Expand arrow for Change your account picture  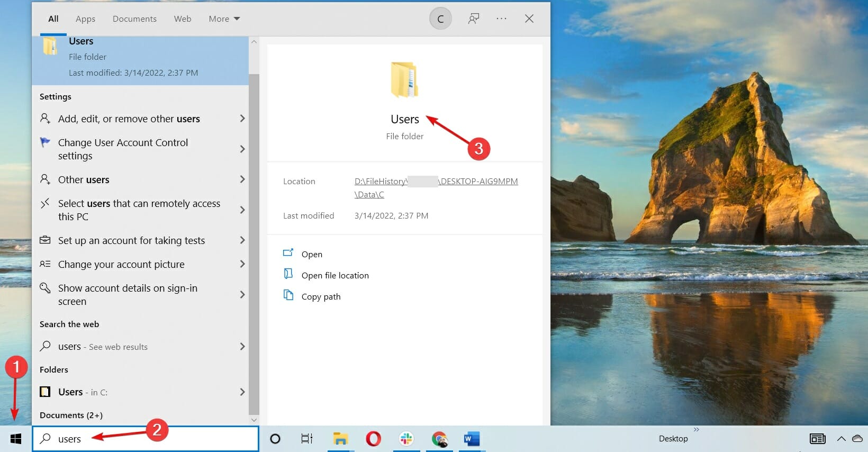click(x=242, y=264)
